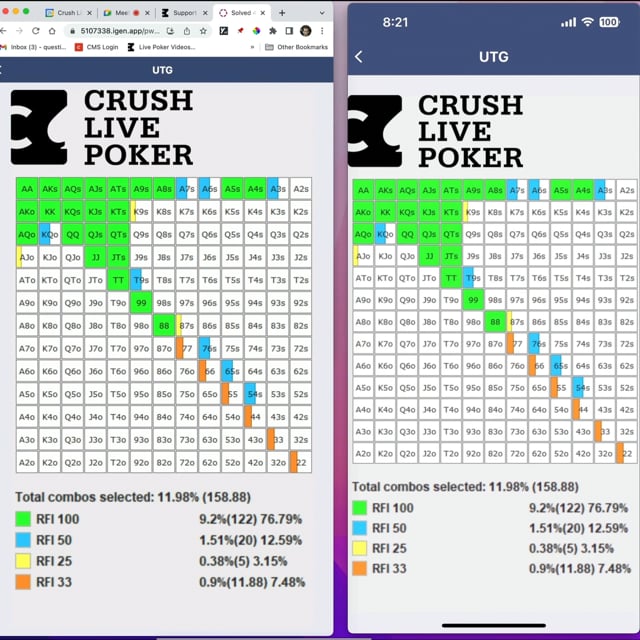
Task: Click the Crush Live Poker logo in browser
Action: 102,127
